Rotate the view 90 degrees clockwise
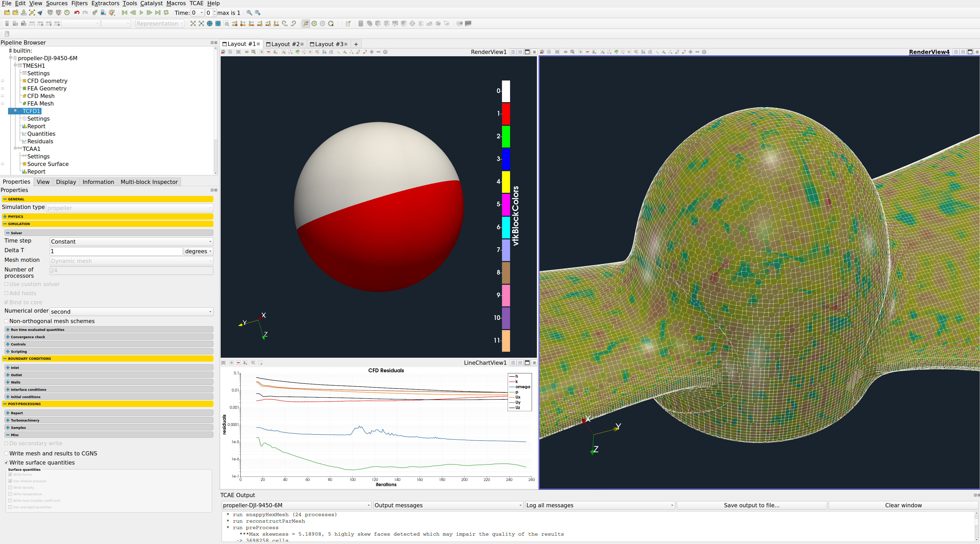 [285, 24]
